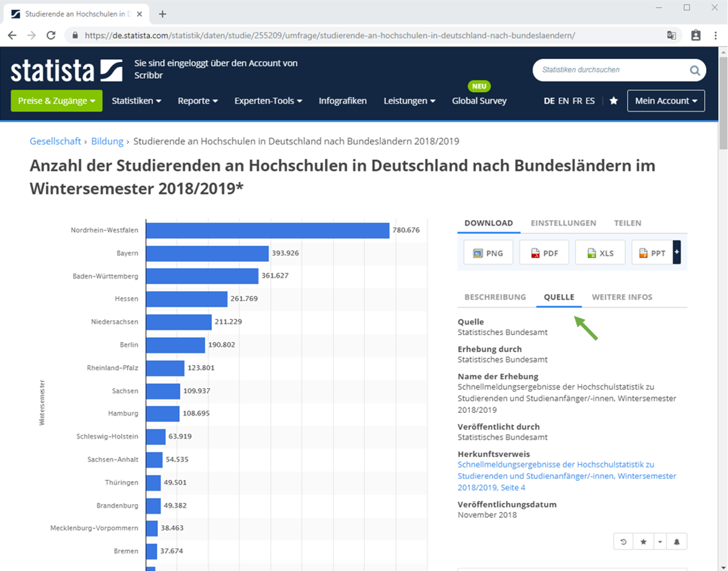Expand more download formats with plus button
The image size is (728, 571).
pyautogui.click(x=676, y=252)
